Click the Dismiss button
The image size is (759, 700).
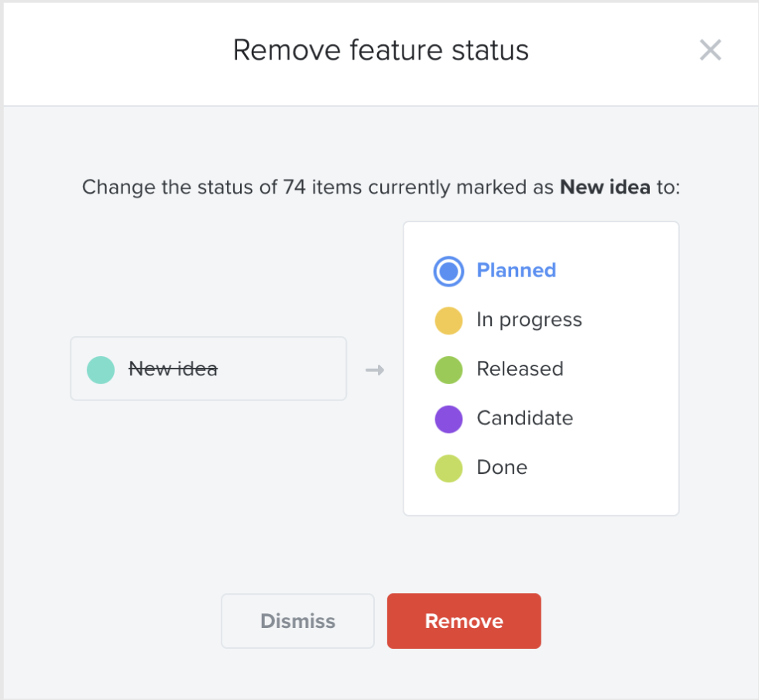pyautogui.click(x=297, y=620)
